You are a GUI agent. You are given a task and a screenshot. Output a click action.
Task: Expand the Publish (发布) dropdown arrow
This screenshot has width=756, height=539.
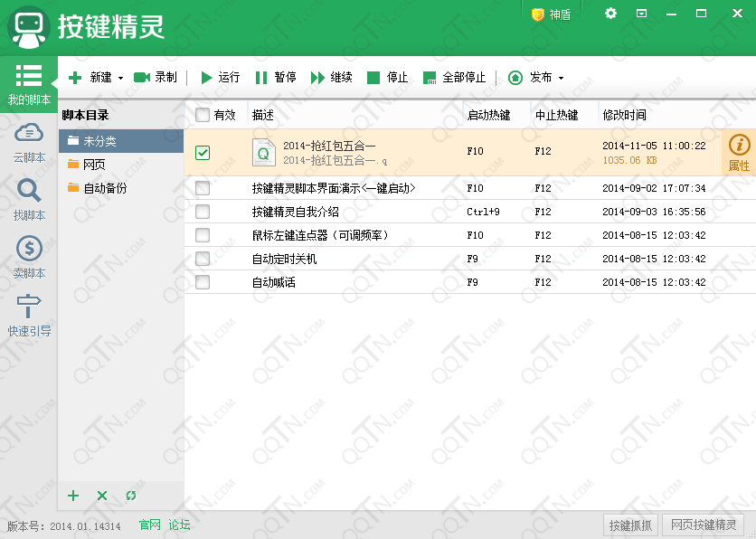click(561, 79)
